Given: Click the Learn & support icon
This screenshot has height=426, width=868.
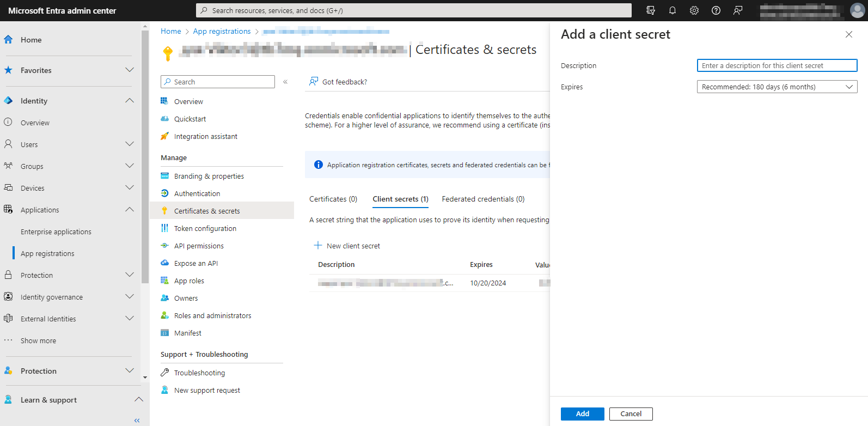Looking at the screenshot, I should [8, 400].
